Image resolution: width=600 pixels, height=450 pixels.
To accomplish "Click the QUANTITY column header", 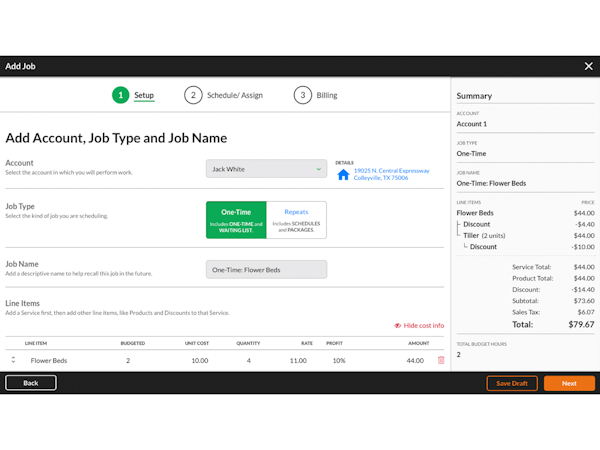I will (x=248, y=343).
